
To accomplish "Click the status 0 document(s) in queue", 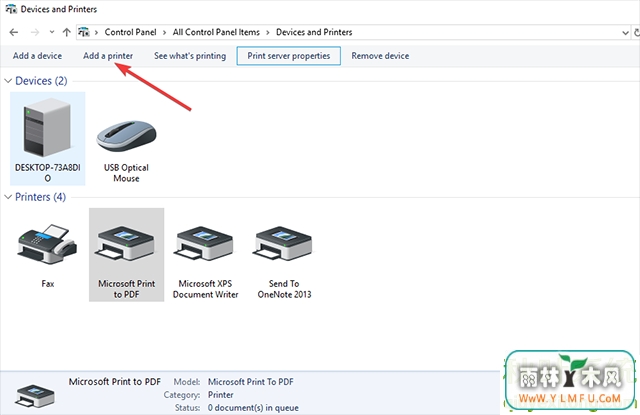I will click(x=253, y=408).
